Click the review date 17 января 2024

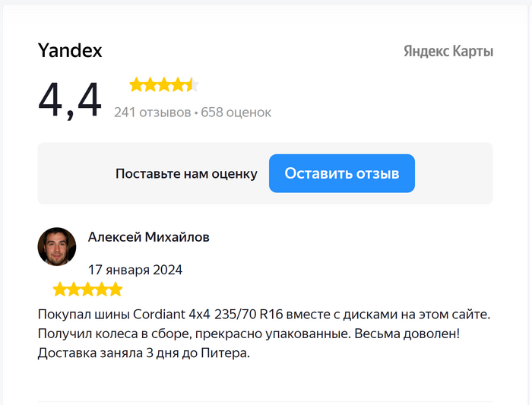pos(135,270)
